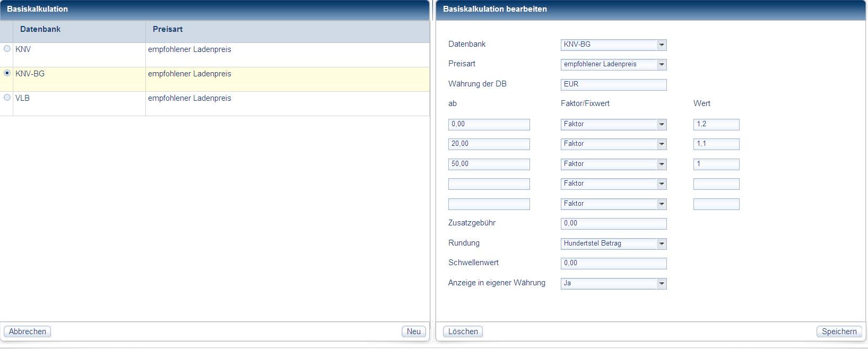Image resolution: width=868 pixels, height=349 pixels.
Task: Click the Löschen button
Action: coord(463,331)
